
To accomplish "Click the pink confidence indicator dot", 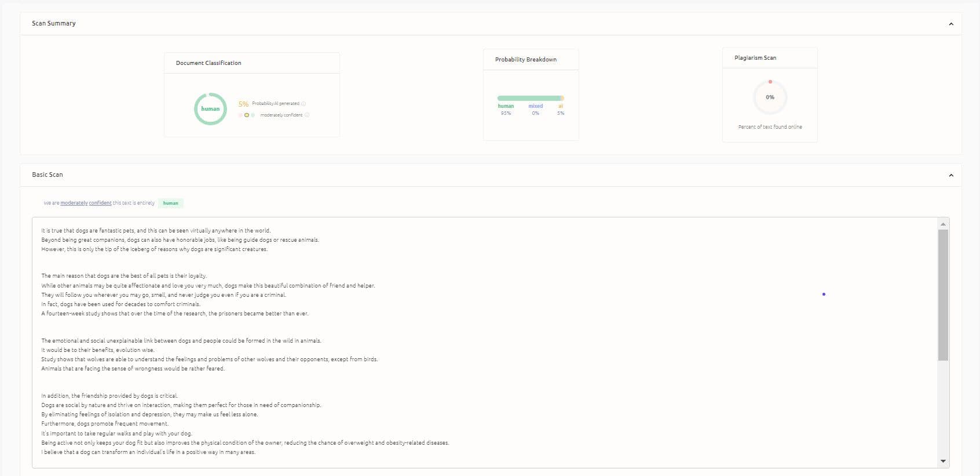I will point(240,115).
